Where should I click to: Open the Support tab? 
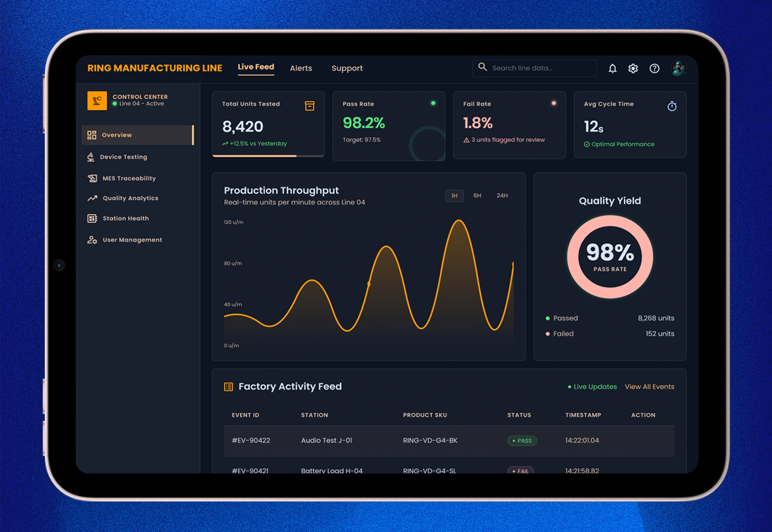[347, 68]
